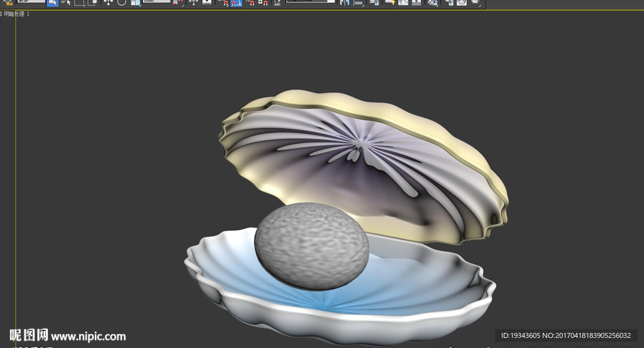
Task: Choose the Select and Move tool
Action: pyautogui.click(x=108, y=3)
